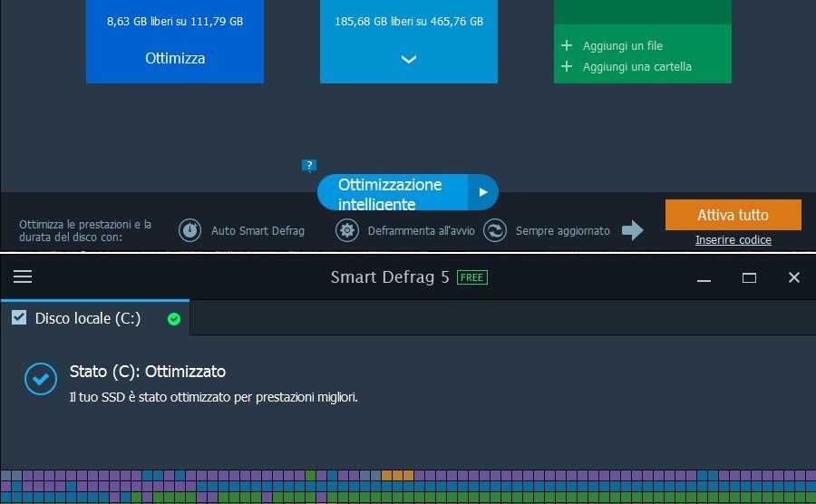Click the blue question mark help icon
Image resolution: width=816 pixels, height=504 pixels.
tap(309, 165)
